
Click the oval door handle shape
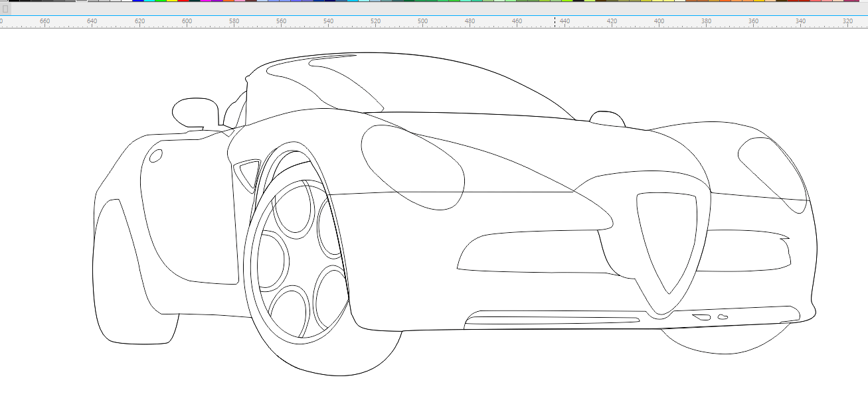(156, 156)
